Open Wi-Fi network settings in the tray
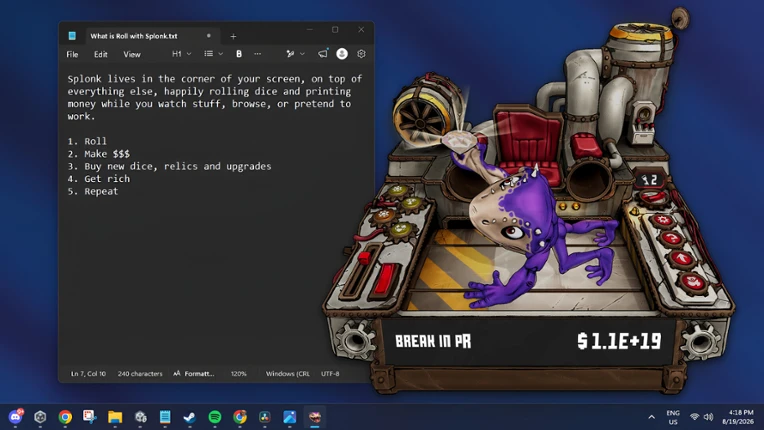Screen dimensions: 764x430 click(695, 417)
